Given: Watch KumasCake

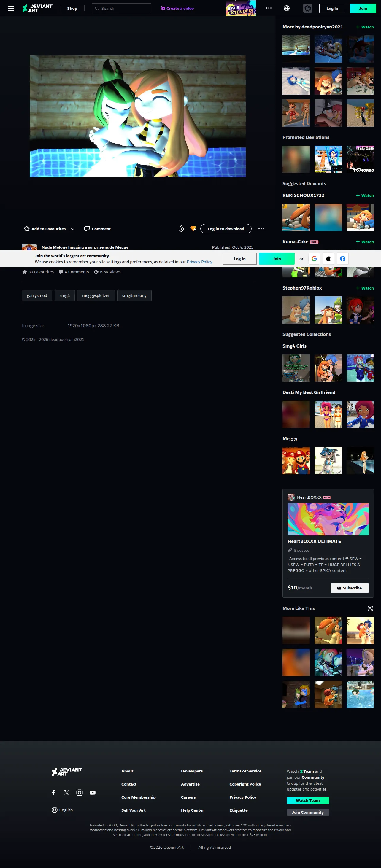Looking at the screenshot, I should pos(365,241).
